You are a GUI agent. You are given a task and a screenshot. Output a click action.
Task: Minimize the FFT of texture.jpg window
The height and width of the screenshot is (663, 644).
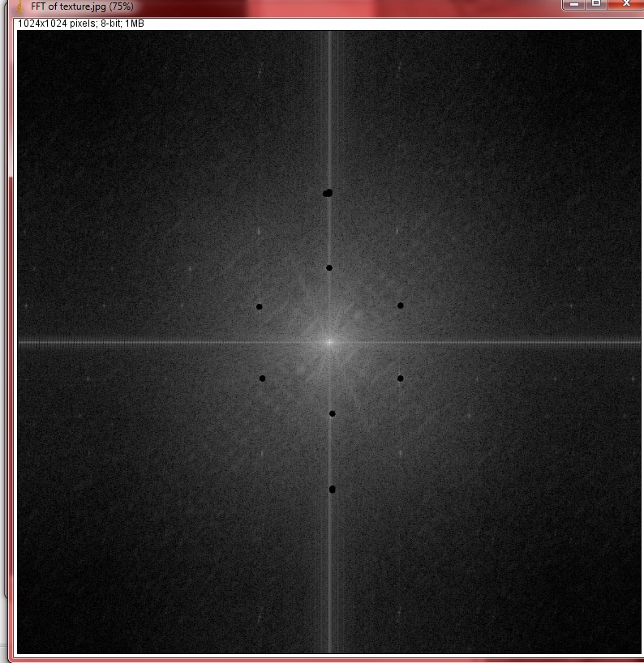(x=574, y=4)
